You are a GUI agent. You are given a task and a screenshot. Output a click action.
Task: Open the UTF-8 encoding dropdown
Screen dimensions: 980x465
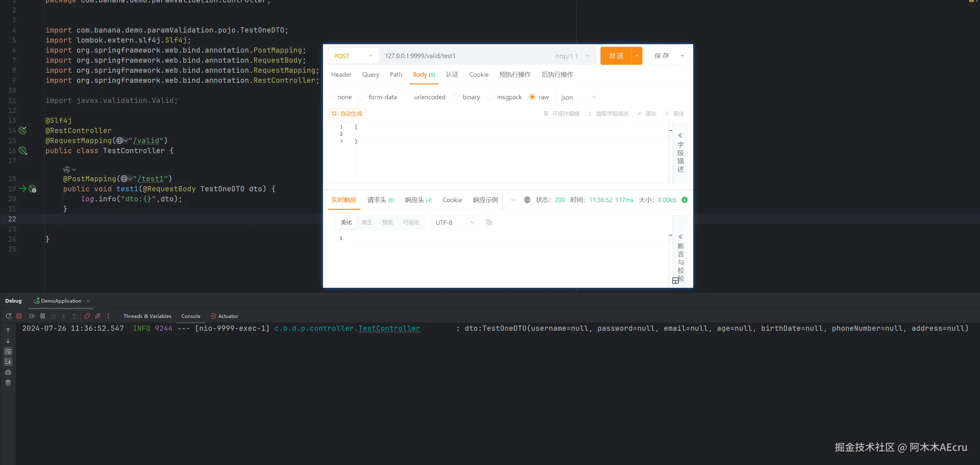click(455, 223)
